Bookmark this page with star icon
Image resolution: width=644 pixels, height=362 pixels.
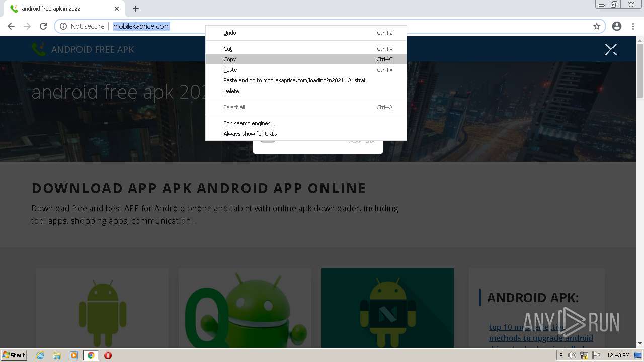(597, 26)
